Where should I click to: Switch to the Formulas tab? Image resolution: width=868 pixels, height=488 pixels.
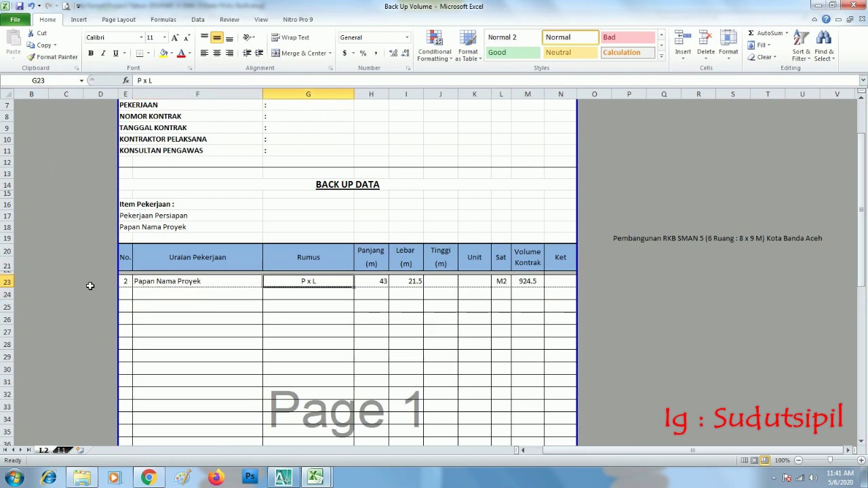pos(163,20)
